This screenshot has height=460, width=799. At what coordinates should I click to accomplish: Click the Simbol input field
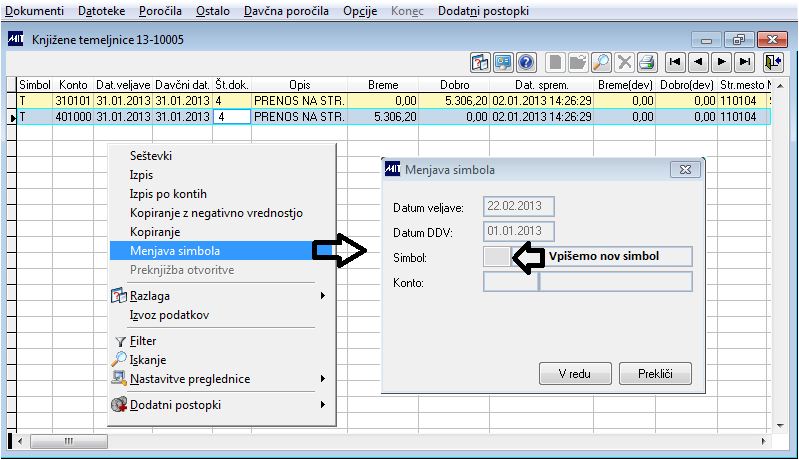[x=496, y=256]
